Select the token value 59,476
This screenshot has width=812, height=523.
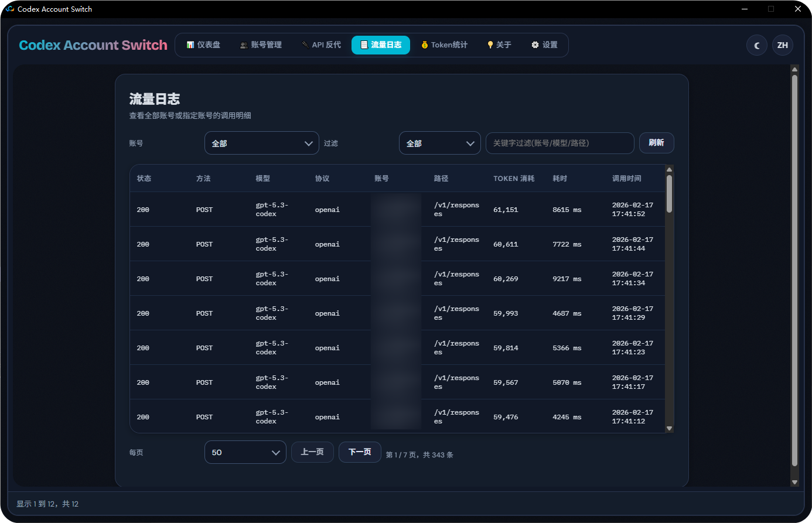click(506, 417)
